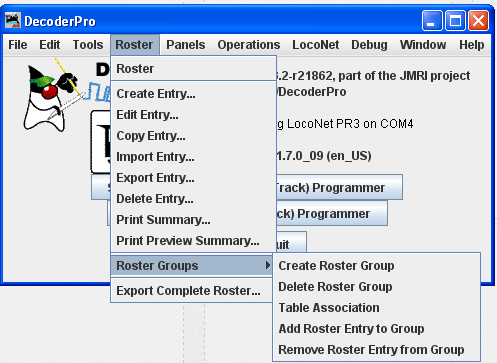Expand the Roster Groups submenu arrow
Screen dimensions: 497x363
point(268,265)
